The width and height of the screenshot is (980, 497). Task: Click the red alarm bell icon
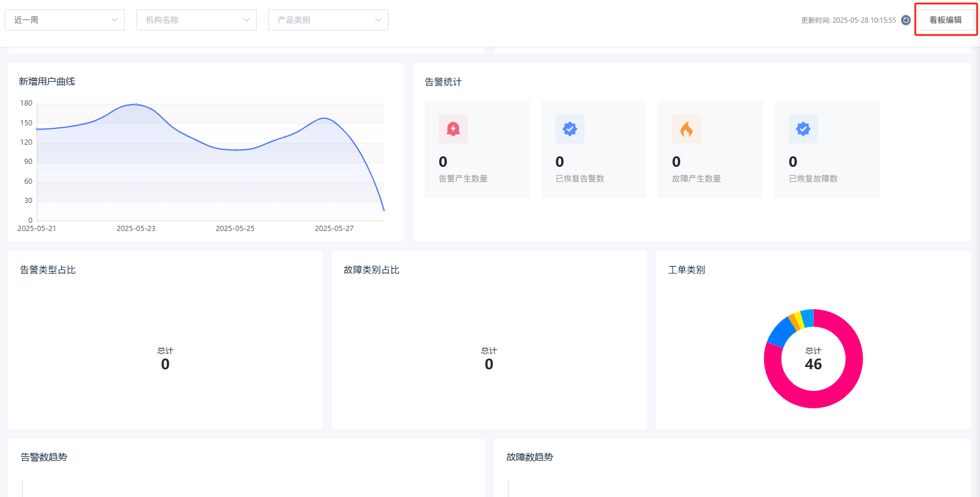[x=453, y=129]
